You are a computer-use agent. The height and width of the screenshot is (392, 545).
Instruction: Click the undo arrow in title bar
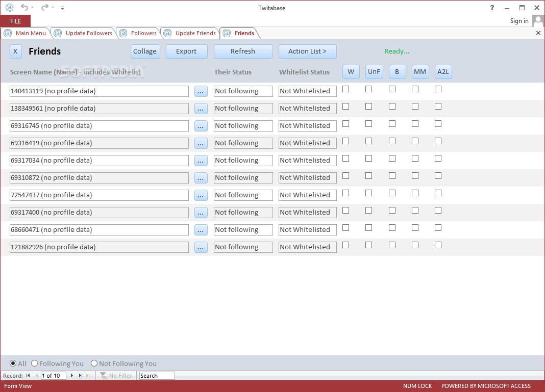(24, 7)
